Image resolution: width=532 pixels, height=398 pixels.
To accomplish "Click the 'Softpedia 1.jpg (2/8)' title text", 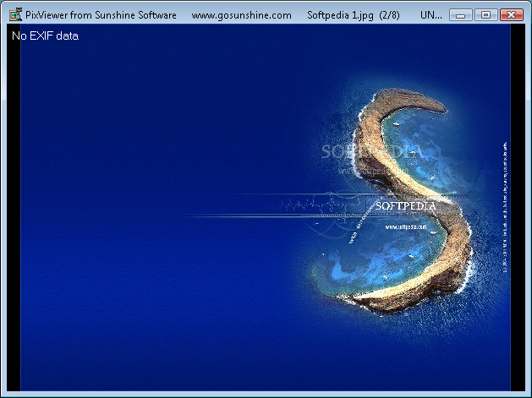I will click(354, 15).
